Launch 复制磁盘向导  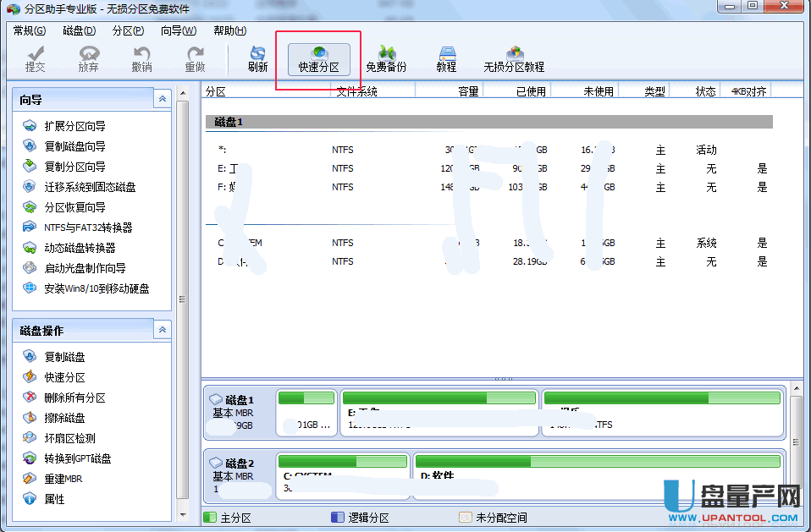point(64,146)
